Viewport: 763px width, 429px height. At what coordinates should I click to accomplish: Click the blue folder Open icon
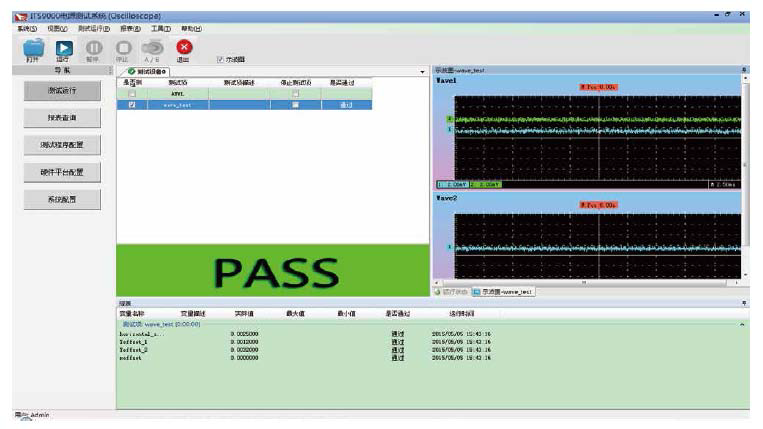coord(33,48)
